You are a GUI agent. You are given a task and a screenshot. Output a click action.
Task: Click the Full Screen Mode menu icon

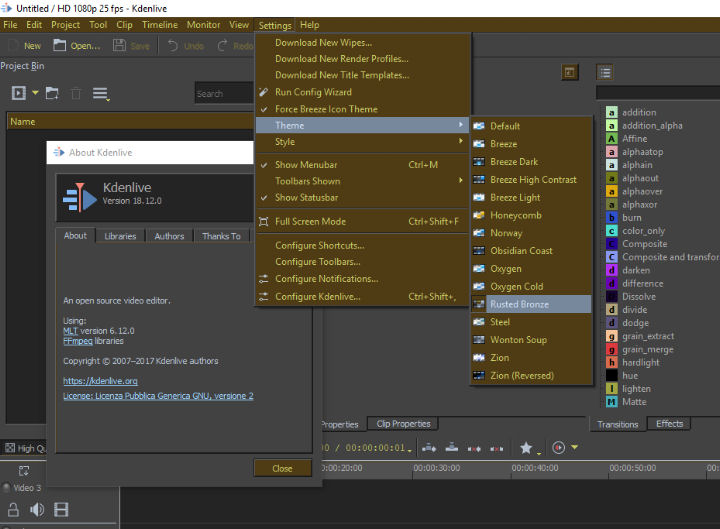pyautogui.click(x=264, y=222)
